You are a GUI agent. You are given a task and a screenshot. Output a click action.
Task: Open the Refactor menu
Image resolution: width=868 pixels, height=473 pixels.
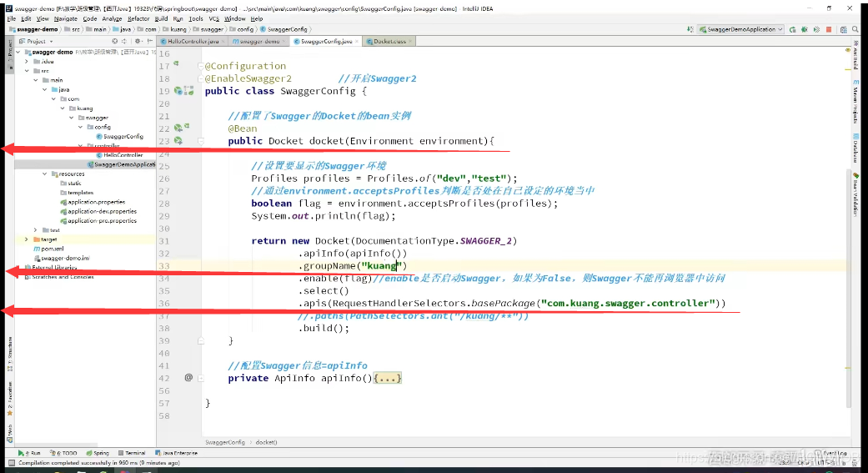[x=138, y=19]
